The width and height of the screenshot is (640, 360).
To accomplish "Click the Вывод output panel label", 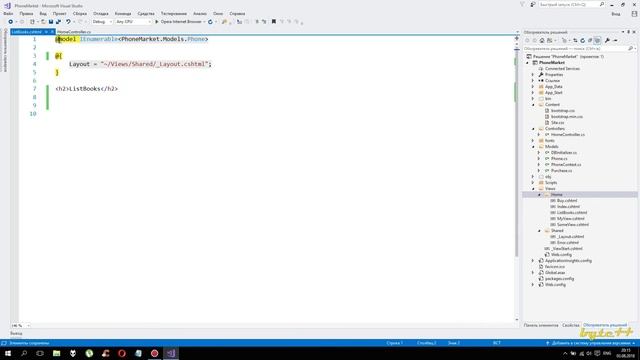I will click(x=16, y=333).
